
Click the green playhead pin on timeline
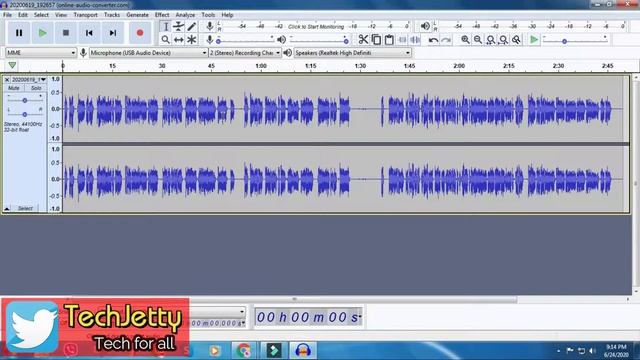click(x=12, y=65)
